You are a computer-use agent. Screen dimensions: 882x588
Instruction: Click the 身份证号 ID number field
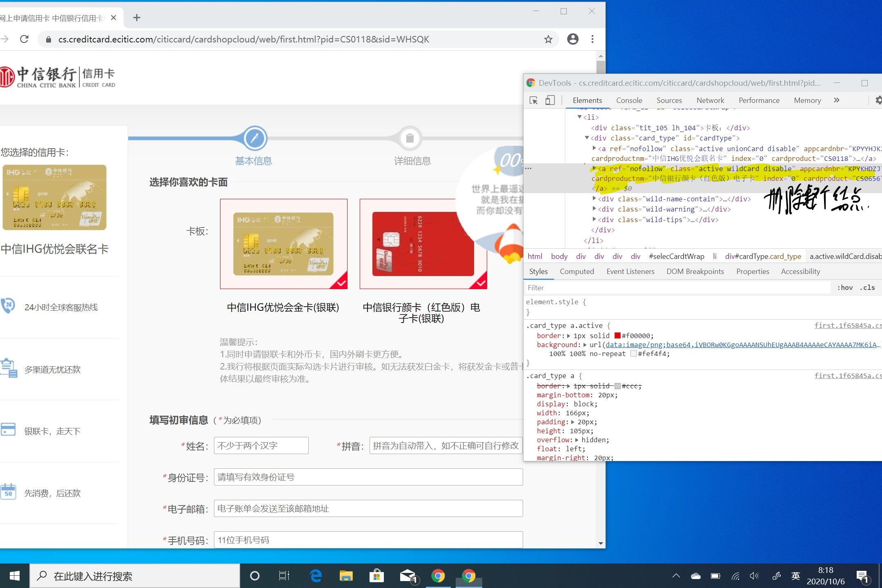pos(368,477)
